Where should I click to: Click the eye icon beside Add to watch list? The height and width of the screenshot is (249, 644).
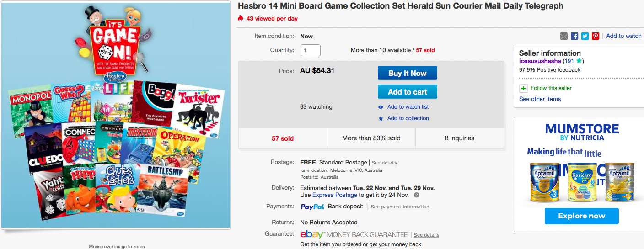381,107
